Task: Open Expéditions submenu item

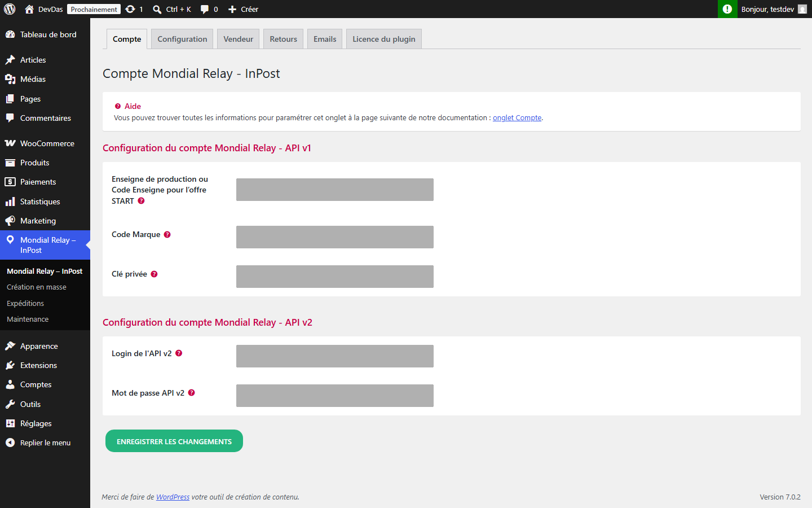Action: (25, 304)
